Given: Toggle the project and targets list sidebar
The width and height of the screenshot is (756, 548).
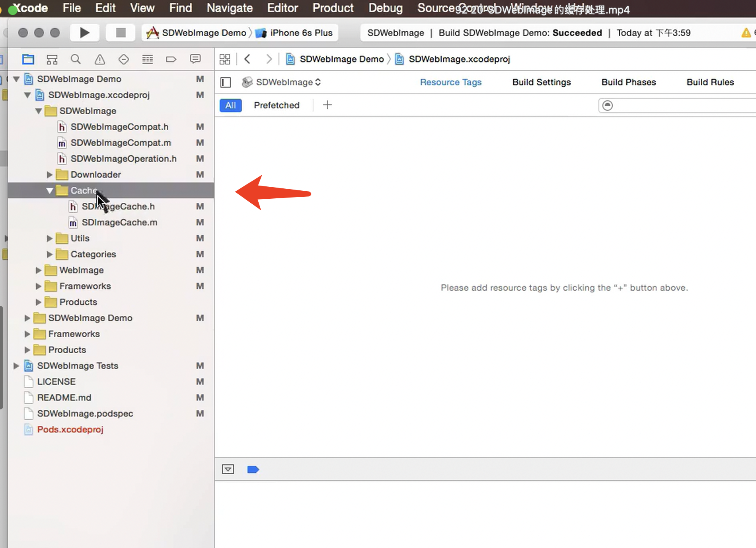Looking at the screenshot, I should [226, 82].
